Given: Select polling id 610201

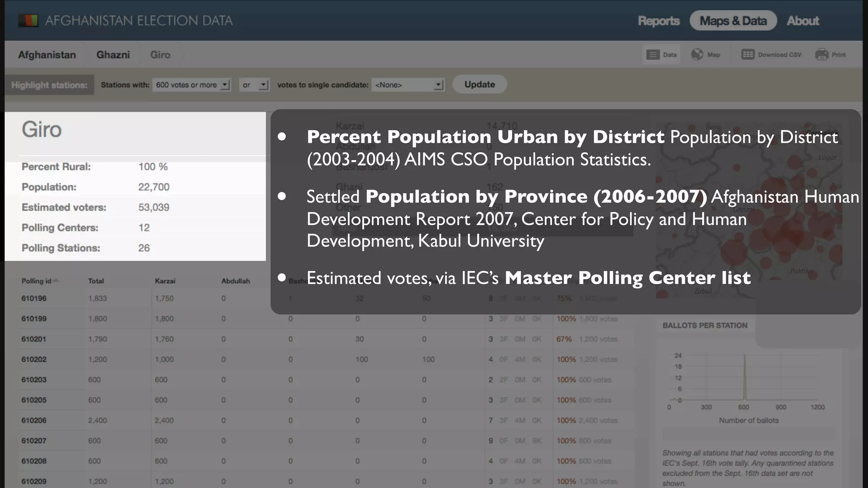Looking at the screenshot, I should point(34,339).
